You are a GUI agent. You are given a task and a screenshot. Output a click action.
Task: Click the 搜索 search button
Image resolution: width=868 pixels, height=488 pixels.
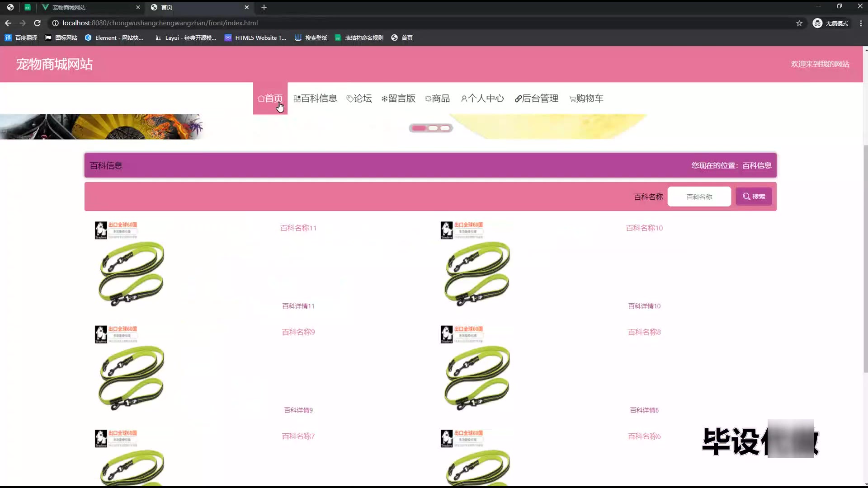point(754,197)
